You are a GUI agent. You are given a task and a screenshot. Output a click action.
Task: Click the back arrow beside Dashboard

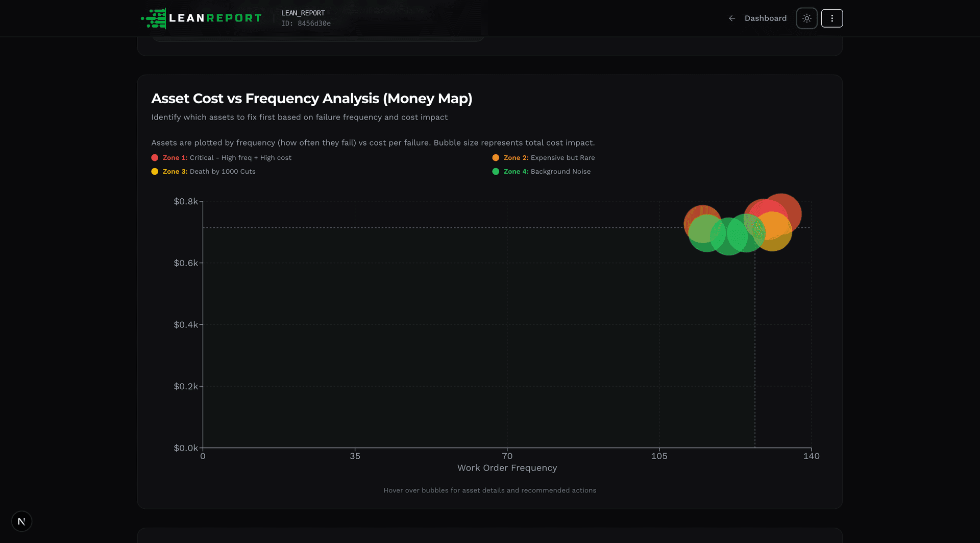point(731,18)
